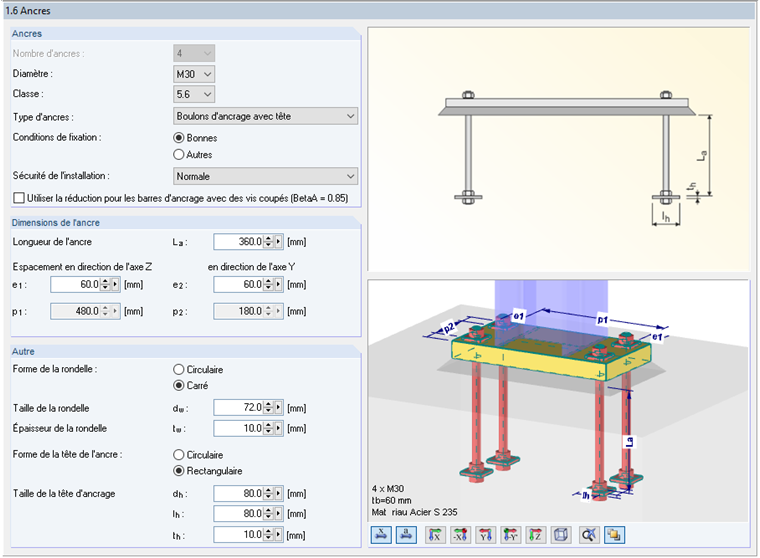Image resolution: width=760 pixels, height=558 pixels.
Task: Set 3D view along the Z direction
Action: tap(535, 535)
